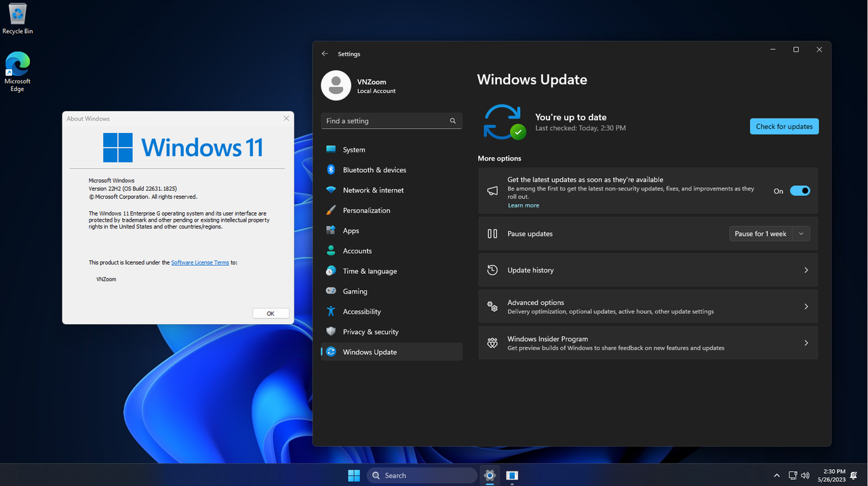
Task: Open the Accessibility figure icon
Action: [331, 311]
